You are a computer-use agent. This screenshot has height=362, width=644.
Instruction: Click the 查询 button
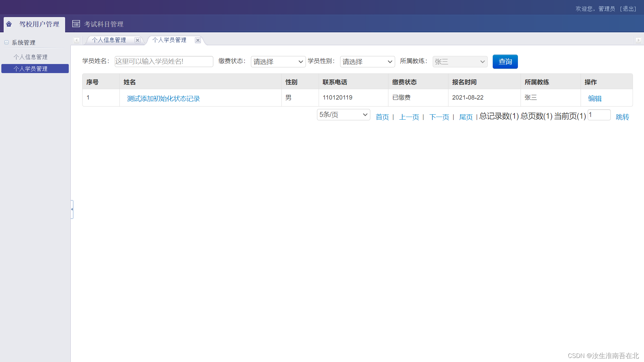[x=505, y=62]
